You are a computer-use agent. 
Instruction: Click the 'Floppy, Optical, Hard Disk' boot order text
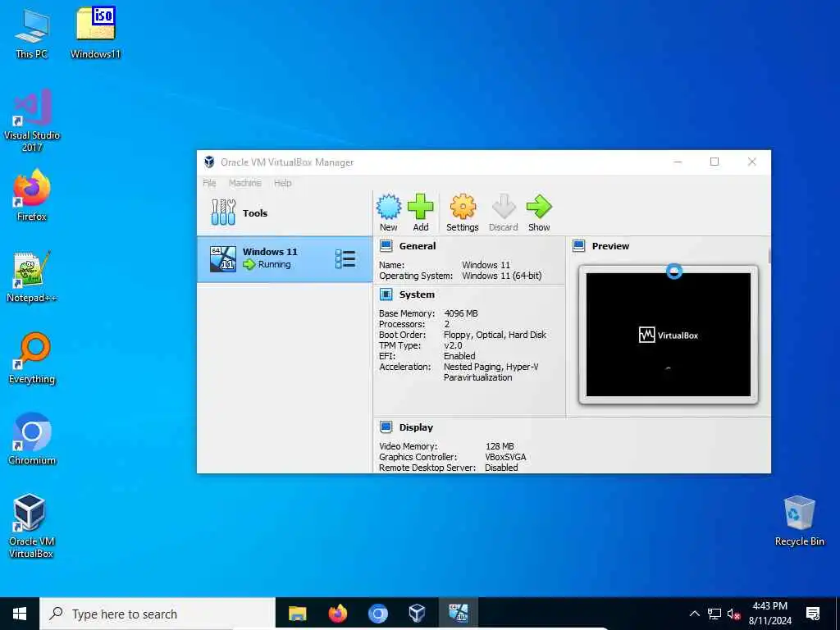(x=495, y=335)
